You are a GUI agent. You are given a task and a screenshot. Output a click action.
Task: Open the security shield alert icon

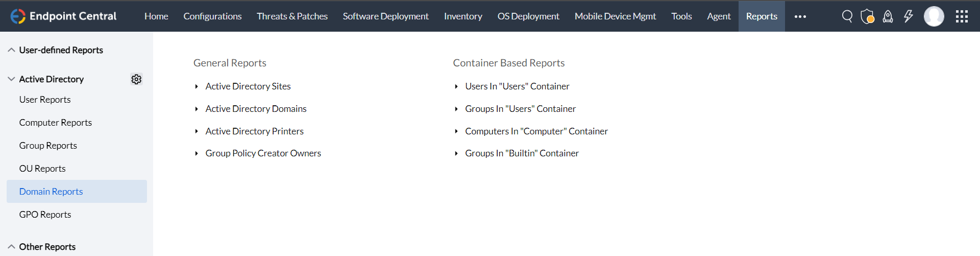pos(867,16)
